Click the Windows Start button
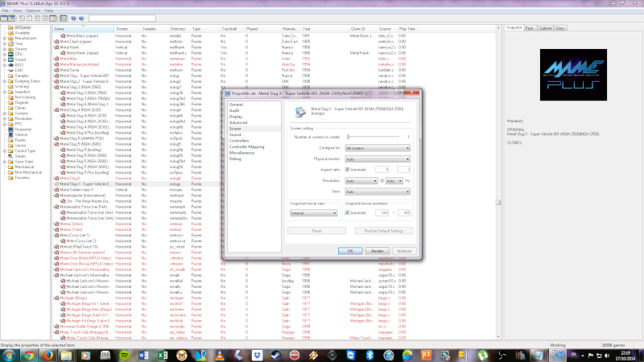Viewport: 644px width, 362px height. click(x=9, y=356)
